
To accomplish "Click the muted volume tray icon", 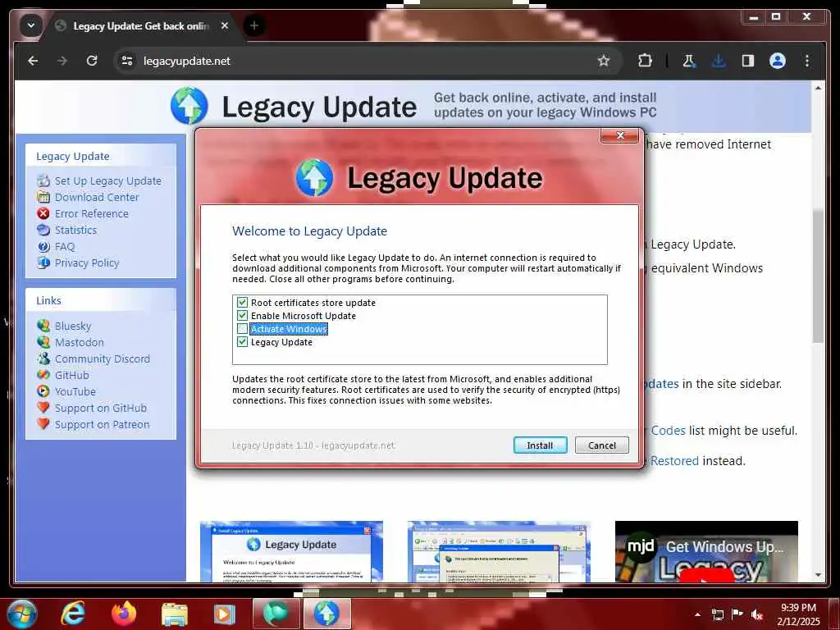I will click(757, 614).
